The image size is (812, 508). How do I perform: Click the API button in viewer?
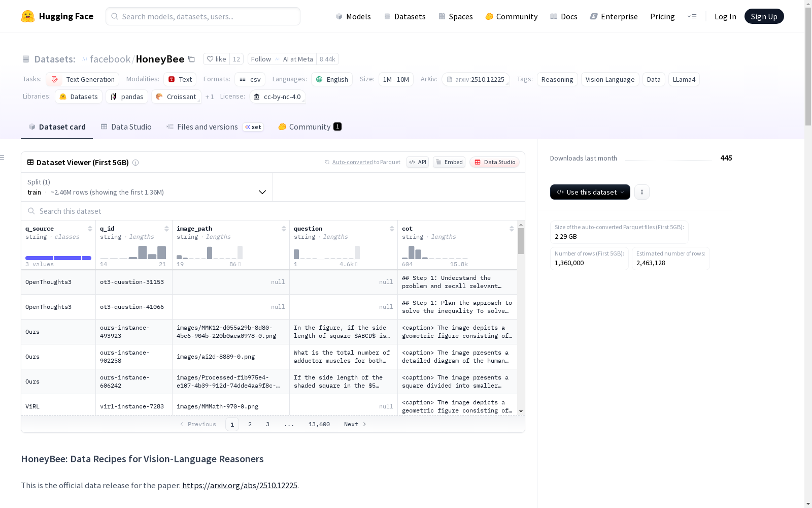pos(418,162)
